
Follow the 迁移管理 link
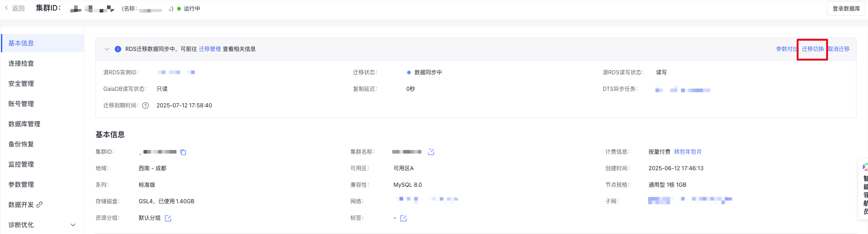210,49
